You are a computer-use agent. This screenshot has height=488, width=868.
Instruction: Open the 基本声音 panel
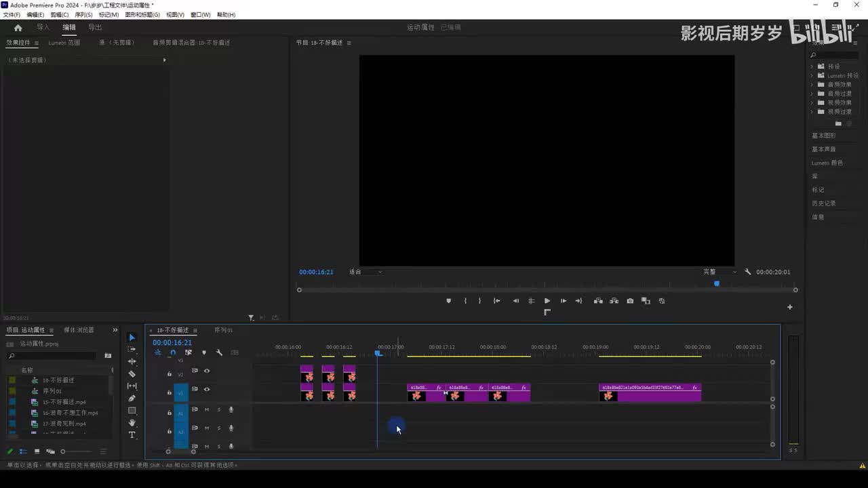(x=824, y=149)
